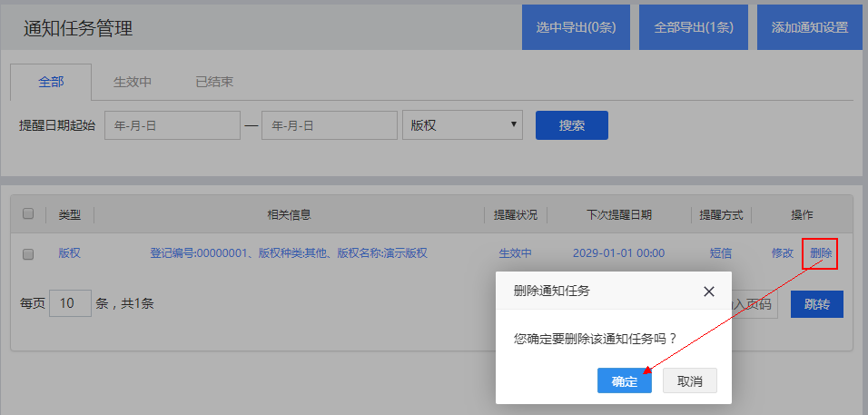Click 确定 to confirm deletion
Screen dimensions: 868x415
pos(624,381)
